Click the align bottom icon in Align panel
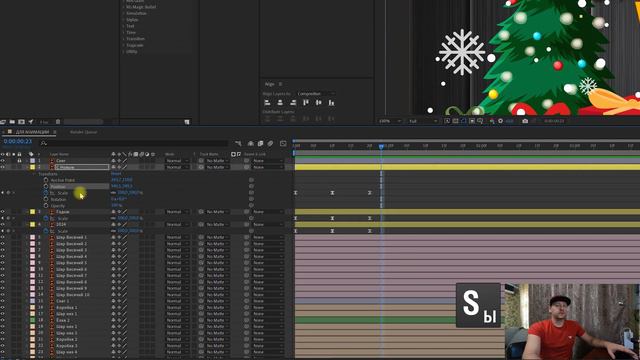 (331, 102)
